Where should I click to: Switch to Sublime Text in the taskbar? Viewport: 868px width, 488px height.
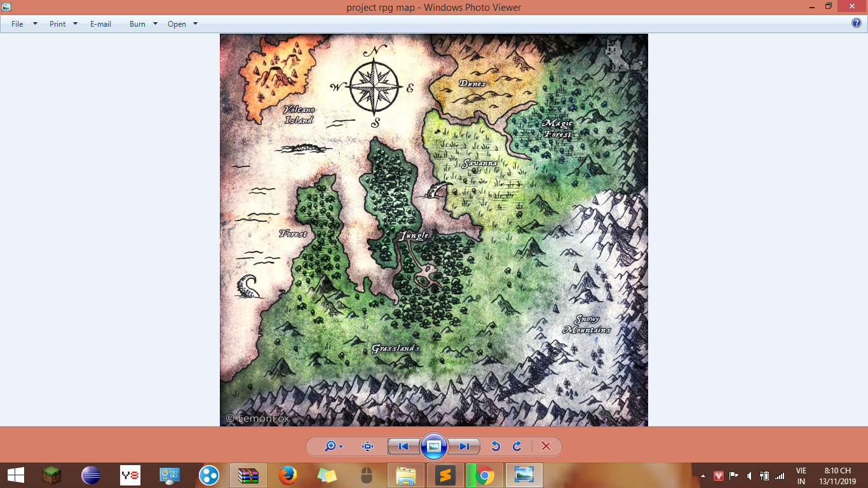tap(445, 475)
